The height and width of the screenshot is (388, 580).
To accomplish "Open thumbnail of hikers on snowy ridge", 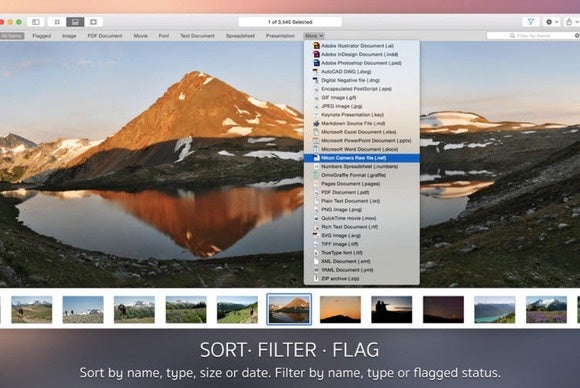I will pos(83,310).
